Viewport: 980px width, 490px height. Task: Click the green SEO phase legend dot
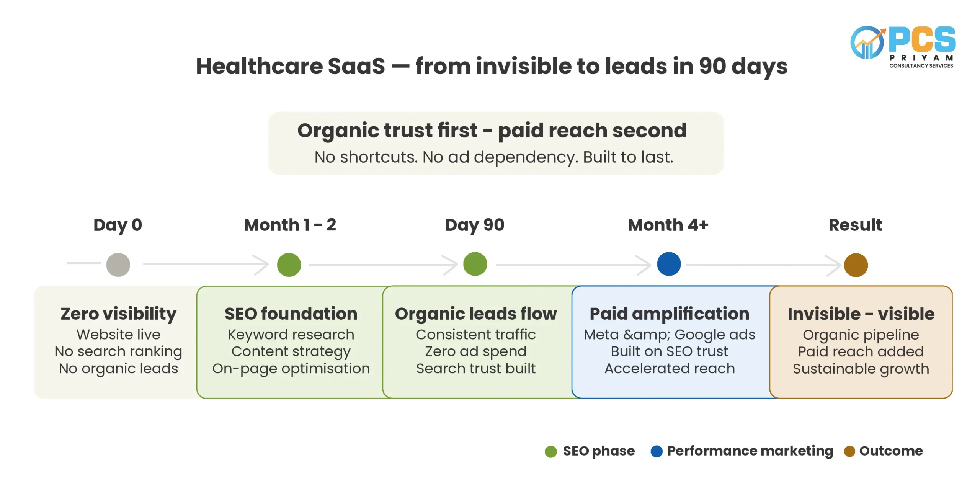click(x=550, y=451)
